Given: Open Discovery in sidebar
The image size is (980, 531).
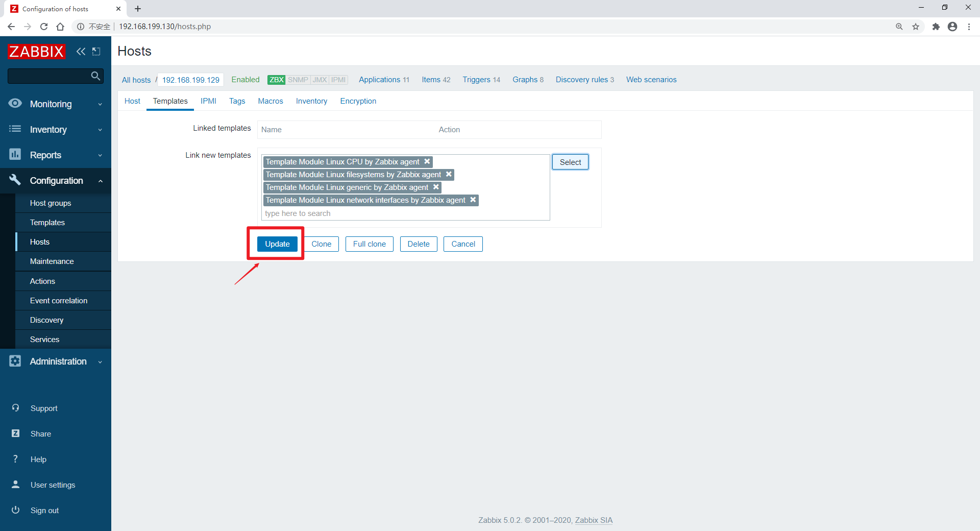Looking at the screenshot, I should (x=63, y=320).
